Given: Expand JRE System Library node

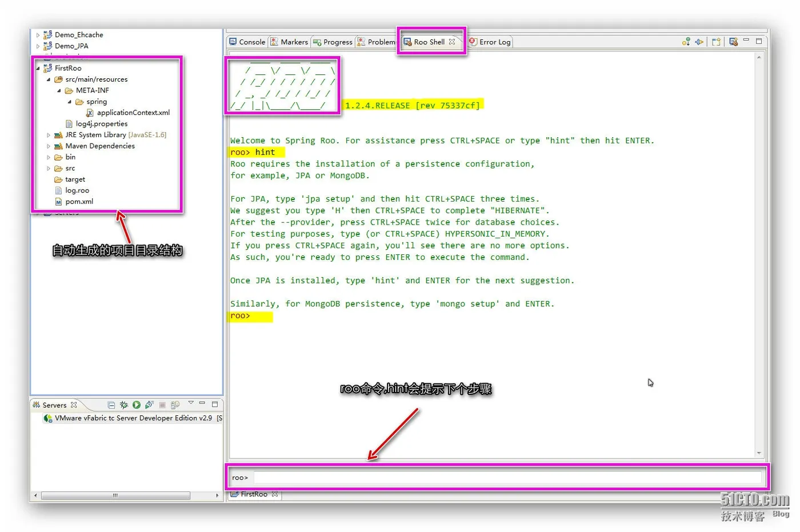Looking at the screenshot, I should (49, 135).
